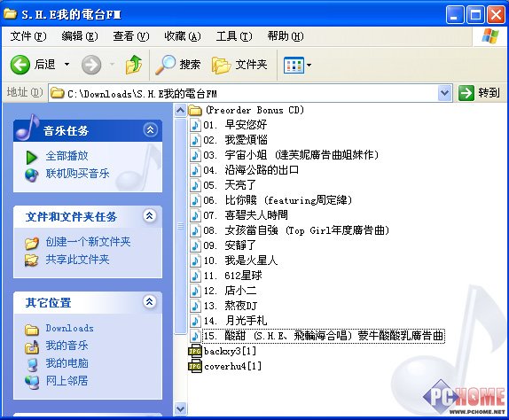Click the task pane vertical scrollbar thumb
Screen dimensions: 509x420
click(x=180, y=226)
